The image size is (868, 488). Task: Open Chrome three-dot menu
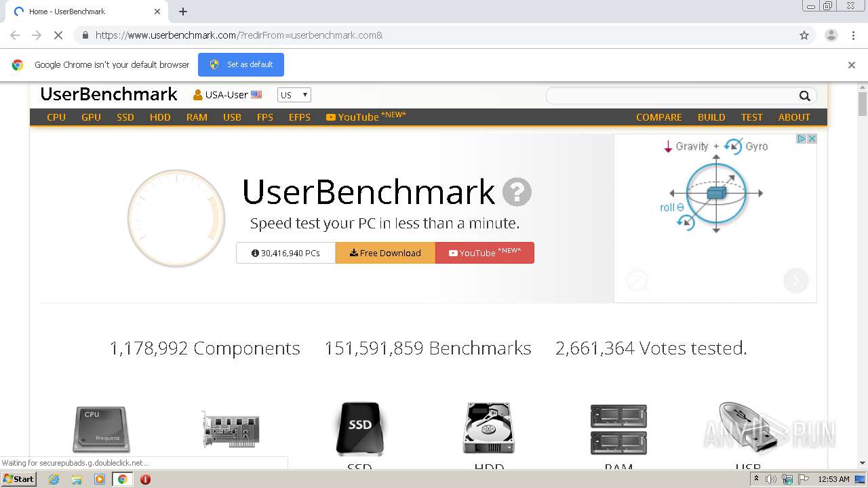(x=853, y=35)
